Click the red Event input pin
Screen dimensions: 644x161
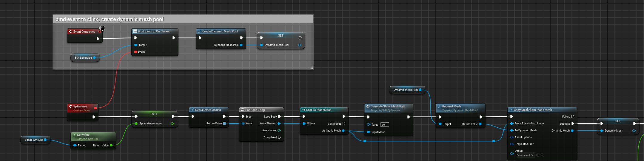(135, 52)
